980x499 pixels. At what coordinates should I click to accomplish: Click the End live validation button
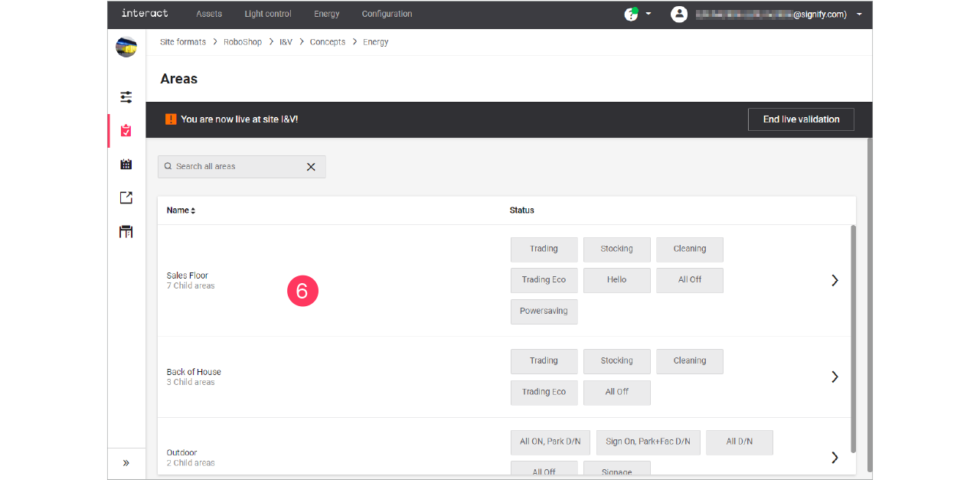tap(801, 119)
